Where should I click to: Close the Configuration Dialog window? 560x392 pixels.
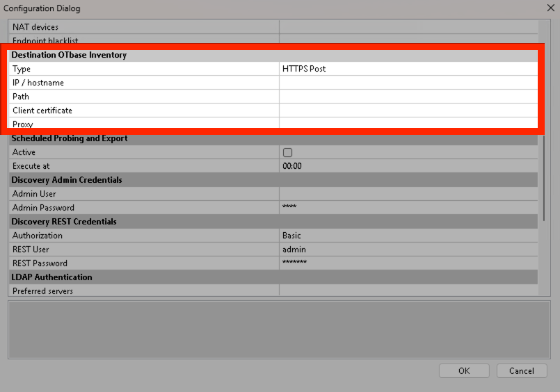(550, 8)
